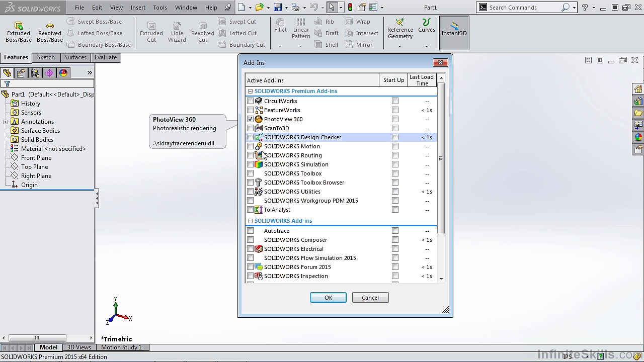Open the DimXpertManager tab icon
The width and height of the screenshot is (644, 362).
point(49,73)
